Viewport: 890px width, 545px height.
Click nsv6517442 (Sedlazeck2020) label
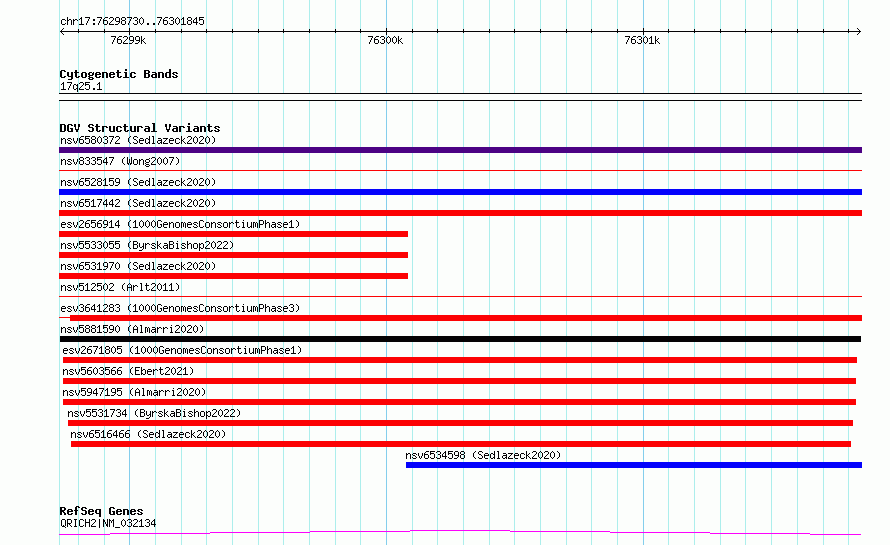click(x=138, y=203)
